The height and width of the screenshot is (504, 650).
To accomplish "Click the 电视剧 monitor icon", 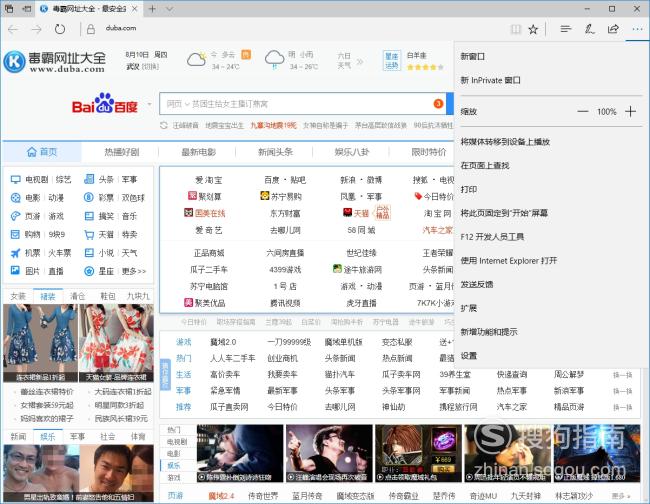I will [x=15, y=179].
